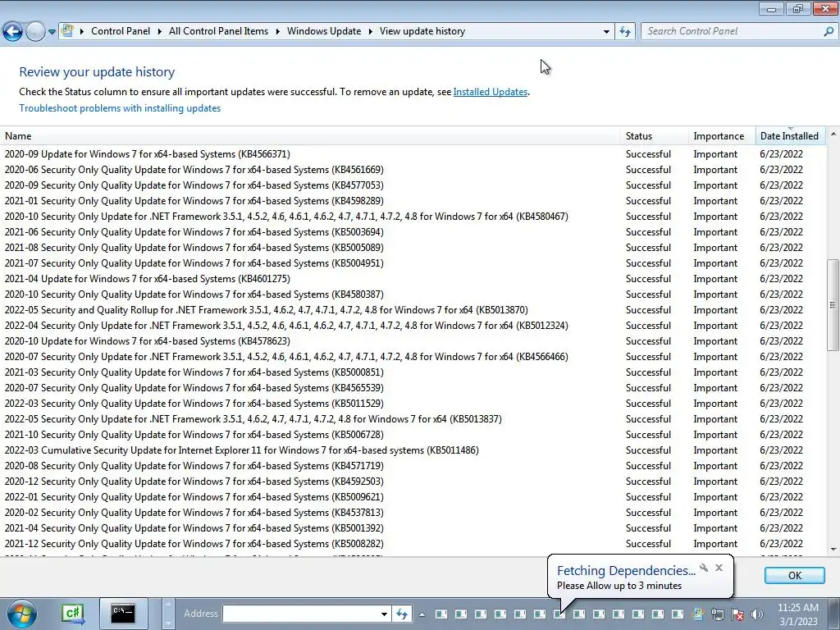Viewport: 840px width, 630px height.
Task: Show hidden tray icons arrow
Action: [x=422, y=614]
